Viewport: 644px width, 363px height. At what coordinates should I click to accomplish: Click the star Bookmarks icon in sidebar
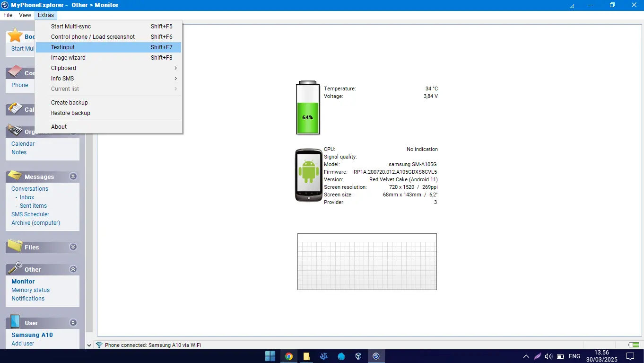point(15,35)
